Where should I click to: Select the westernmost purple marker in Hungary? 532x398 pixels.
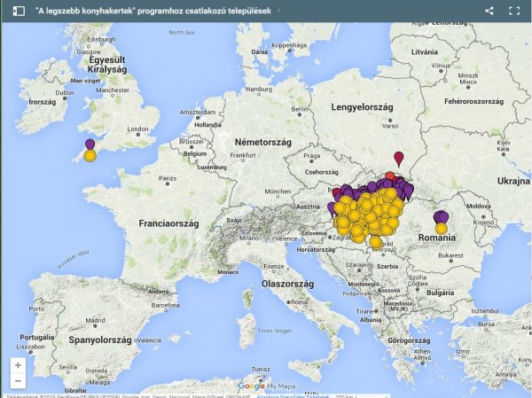coord(332,207)
